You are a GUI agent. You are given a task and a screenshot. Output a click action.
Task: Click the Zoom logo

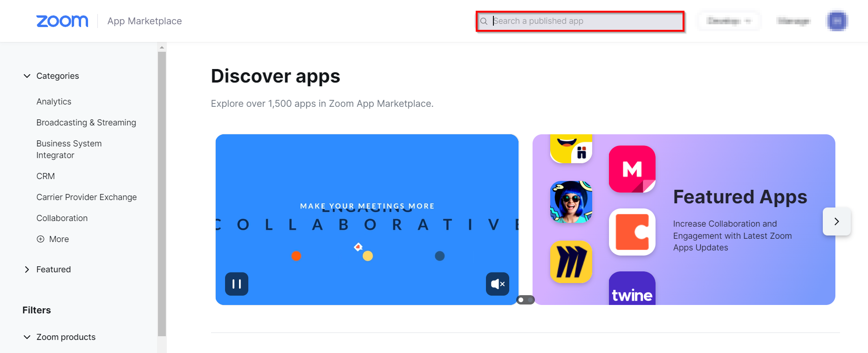[62, 21]
